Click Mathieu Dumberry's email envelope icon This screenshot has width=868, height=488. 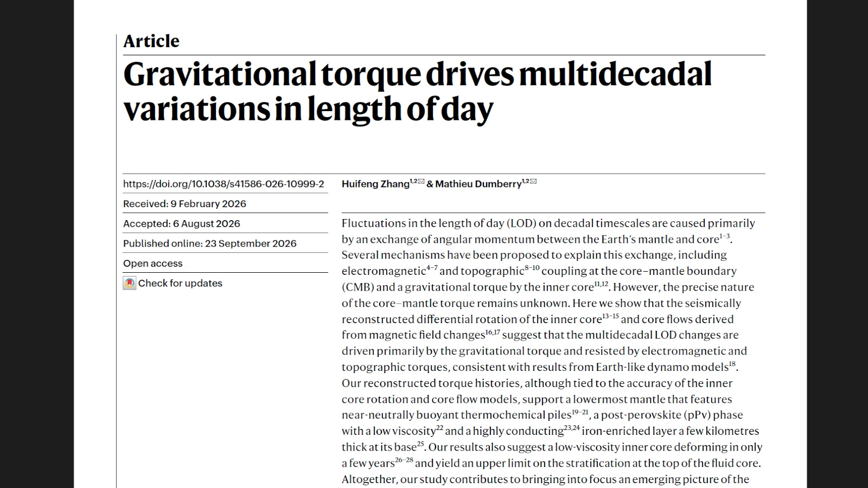coord(533,181)
